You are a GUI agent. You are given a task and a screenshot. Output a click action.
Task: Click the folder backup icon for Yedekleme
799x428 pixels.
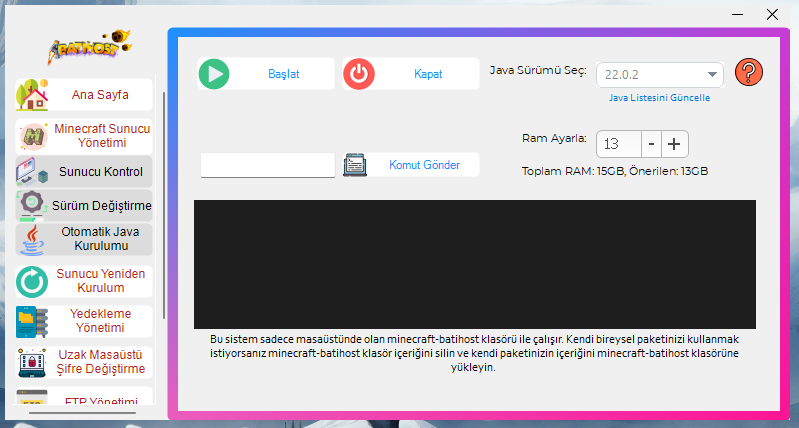[x=32, y=322]
